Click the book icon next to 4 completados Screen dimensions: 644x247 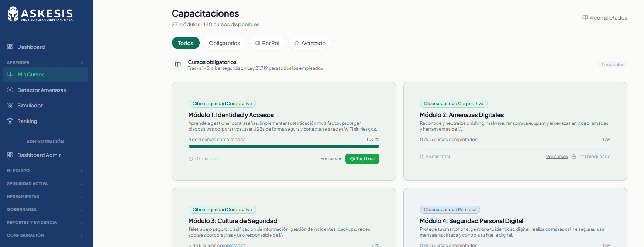pos(585,17)
